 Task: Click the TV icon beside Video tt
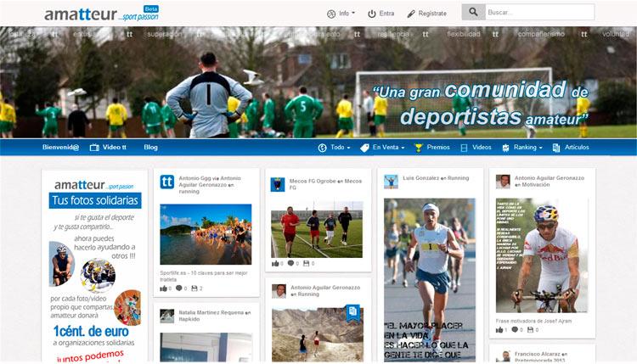click(x=94, y=148)
